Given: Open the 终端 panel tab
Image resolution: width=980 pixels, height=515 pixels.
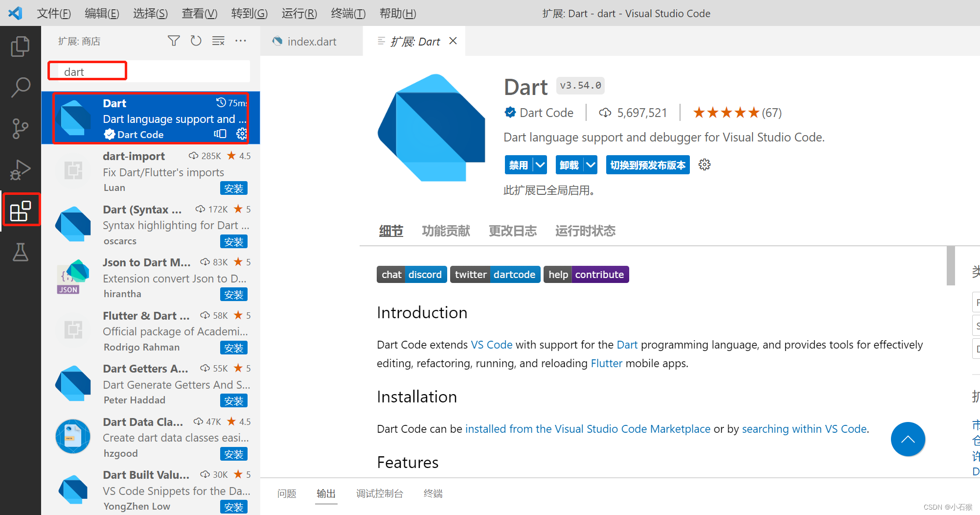Looking at the screenshot, I should coord(433,493).
